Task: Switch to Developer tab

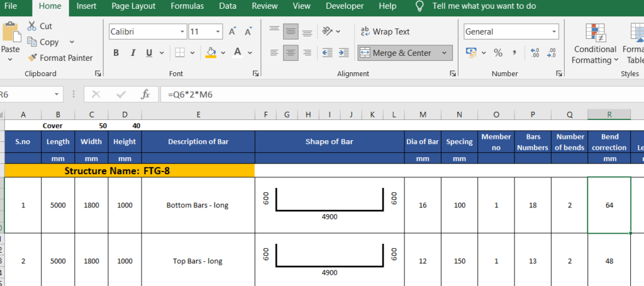Action: tap(345, 6)
